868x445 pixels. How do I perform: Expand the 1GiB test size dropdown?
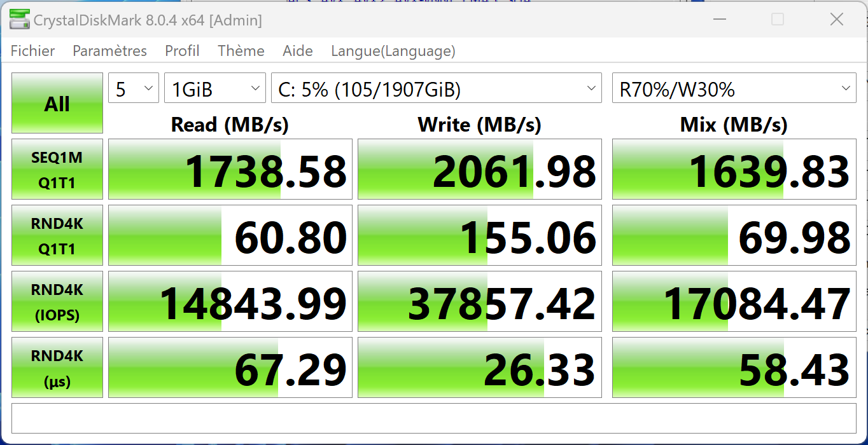[214, 88]
